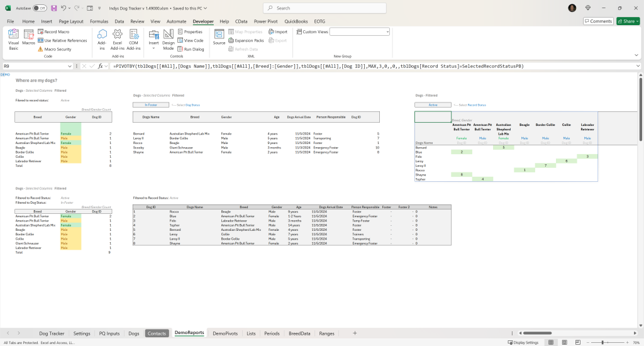Add a new sheet with plus
Viewport: 644px width, 346px height.
point(355,333)
